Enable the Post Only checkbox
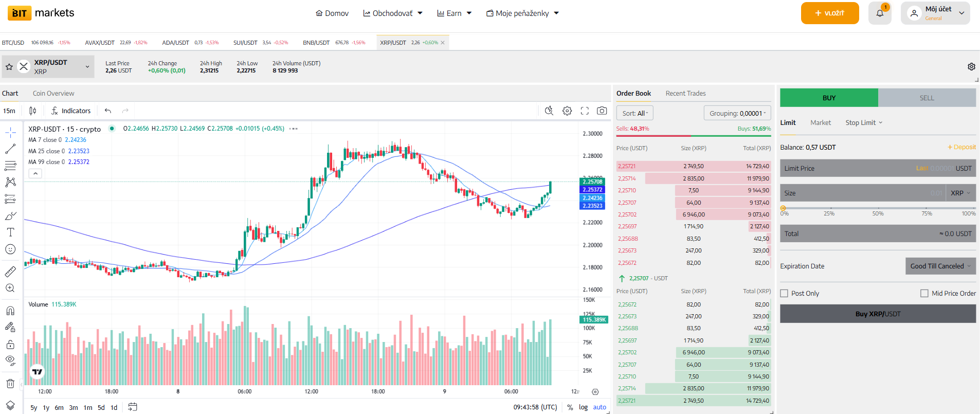The image size is (980, 414). [x=784, y=293]
